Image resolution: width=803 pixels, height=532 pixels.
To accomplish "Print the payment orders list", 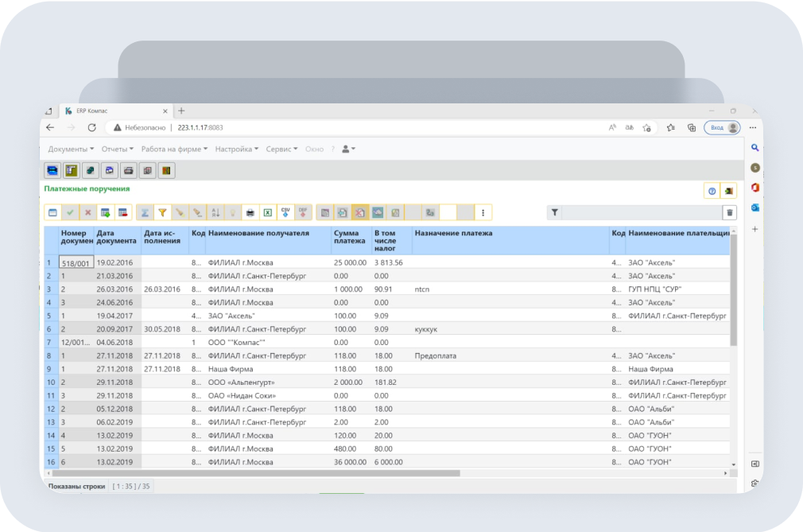I will pos(250,212).
